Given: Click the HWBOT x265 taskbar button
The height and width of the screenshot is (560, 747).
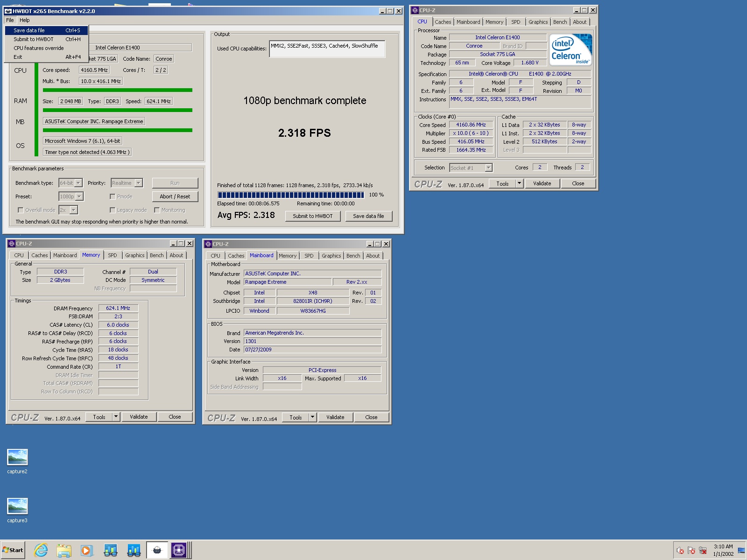Looking at the screenshot, I should [x=157, y=550].
